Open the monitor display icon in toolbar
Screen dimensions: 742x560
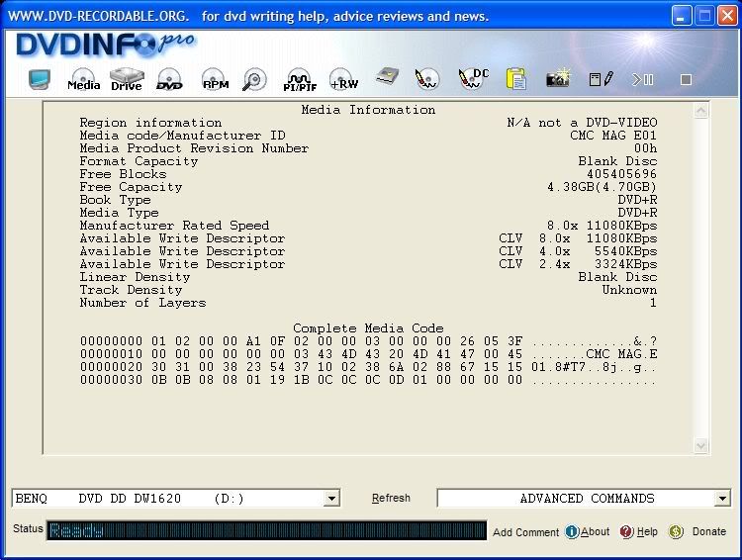tap(40, 79)
